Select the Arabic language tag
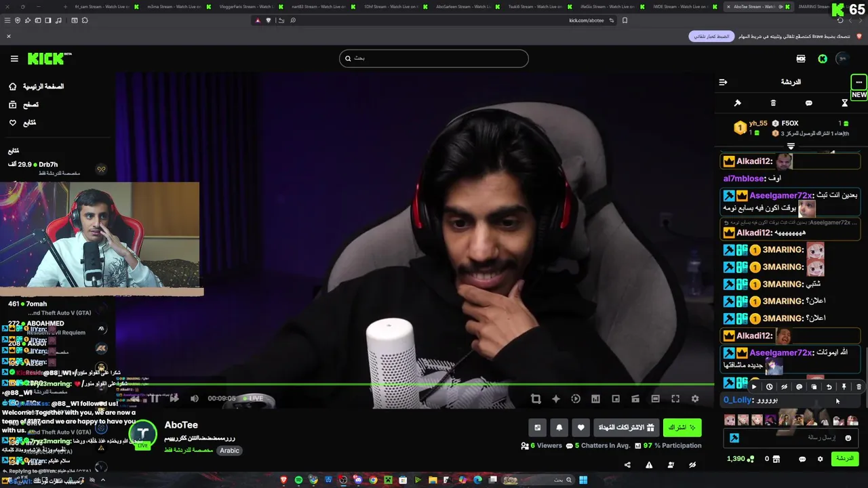 click(229, 450)
